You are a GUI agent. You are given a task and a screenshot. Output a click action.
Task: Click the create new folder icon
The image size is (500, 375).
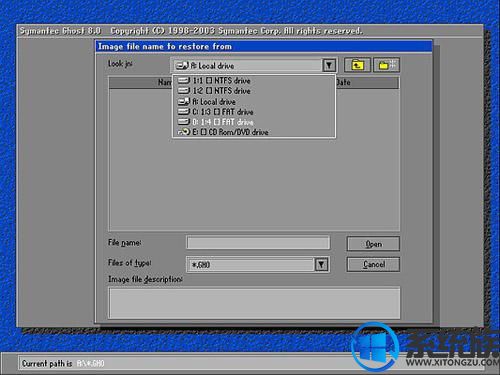pos(386,65)
